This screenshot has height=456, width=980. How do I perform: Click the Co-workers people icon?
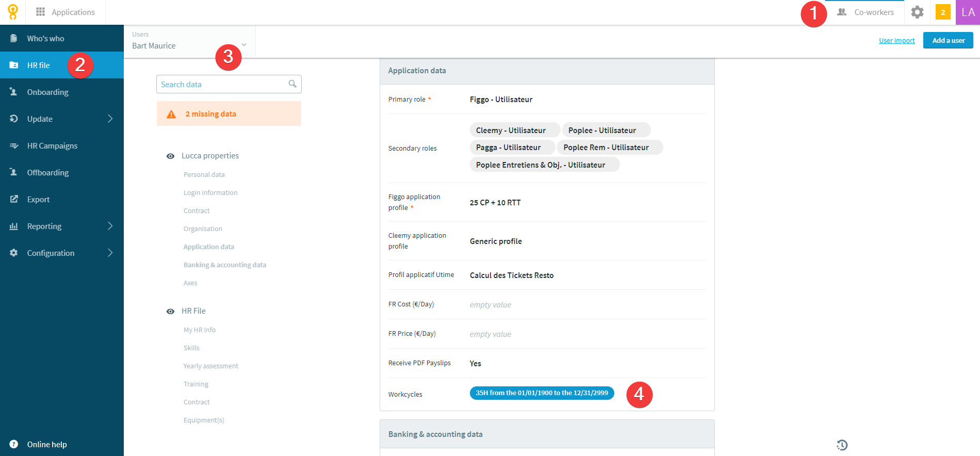coord(842,12)
